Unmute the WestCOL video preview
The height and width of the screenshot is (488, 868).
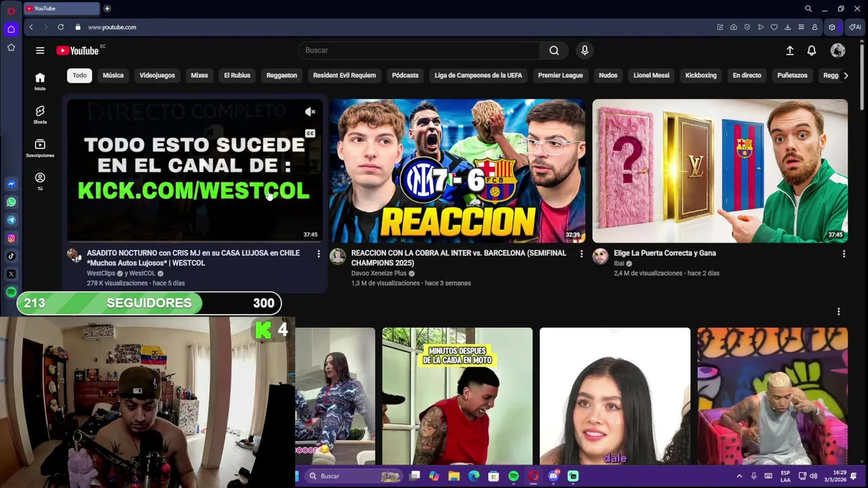click(x=310, y=112)
